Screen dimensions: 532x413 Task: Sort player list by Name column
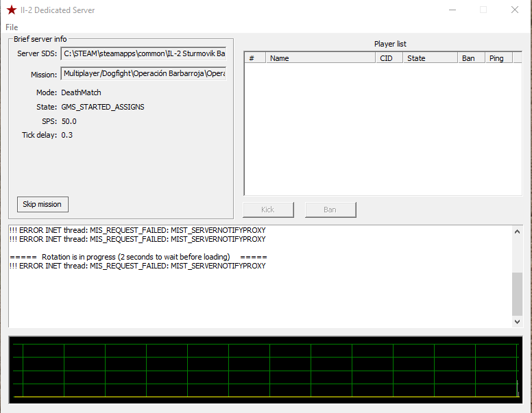pos(321,58)
